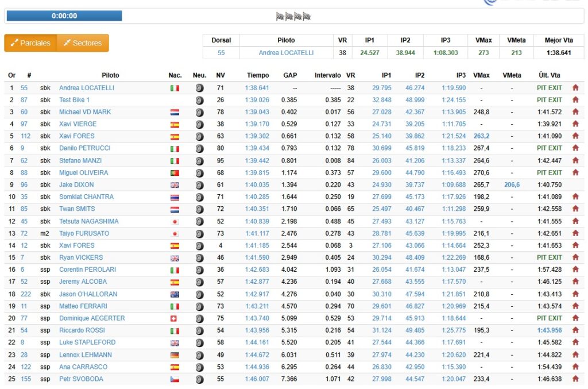Switch to Parciales view
Image resolution: width=588 pixels, height=389 pixels.
tap(31, 43)
